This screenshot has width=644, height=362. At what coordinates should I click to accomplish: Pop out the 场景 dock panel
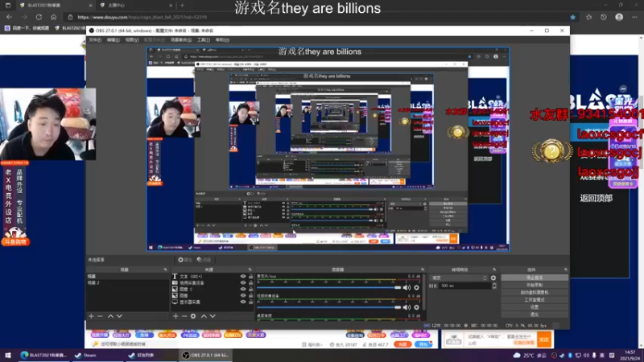tap(165, 269)
